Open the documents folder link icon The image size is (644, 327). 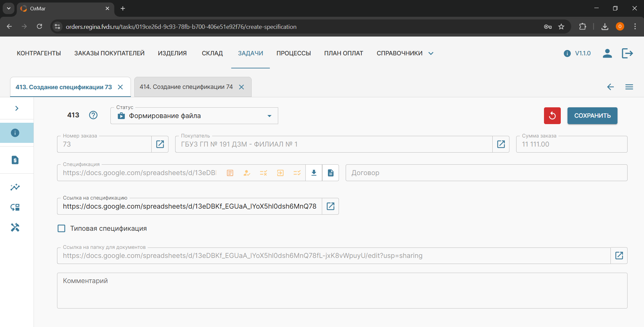619,256
